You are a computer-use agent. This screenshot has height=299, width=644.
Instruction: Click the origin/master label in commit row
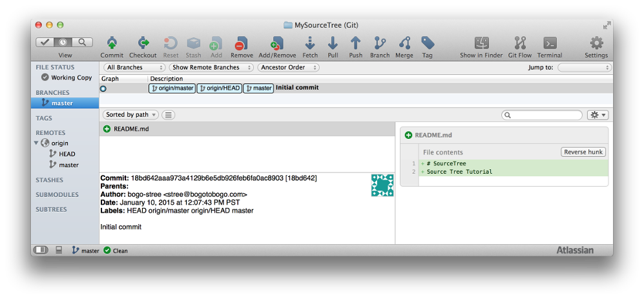tap(172, 88)
